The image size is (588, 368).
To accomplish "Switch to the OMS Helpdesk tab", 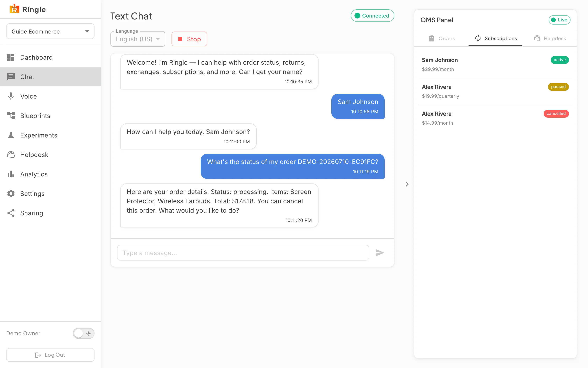I will tap(550, 38).
